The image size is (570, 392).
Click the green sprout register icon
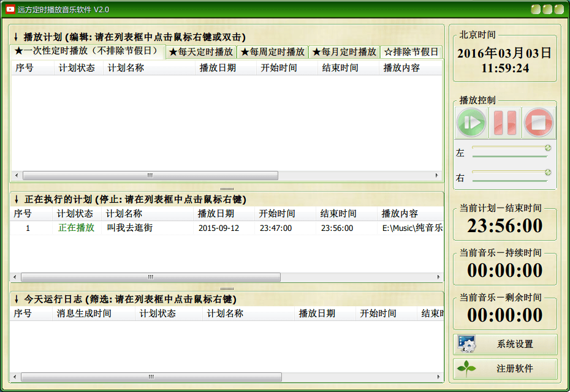click(467, 369)
